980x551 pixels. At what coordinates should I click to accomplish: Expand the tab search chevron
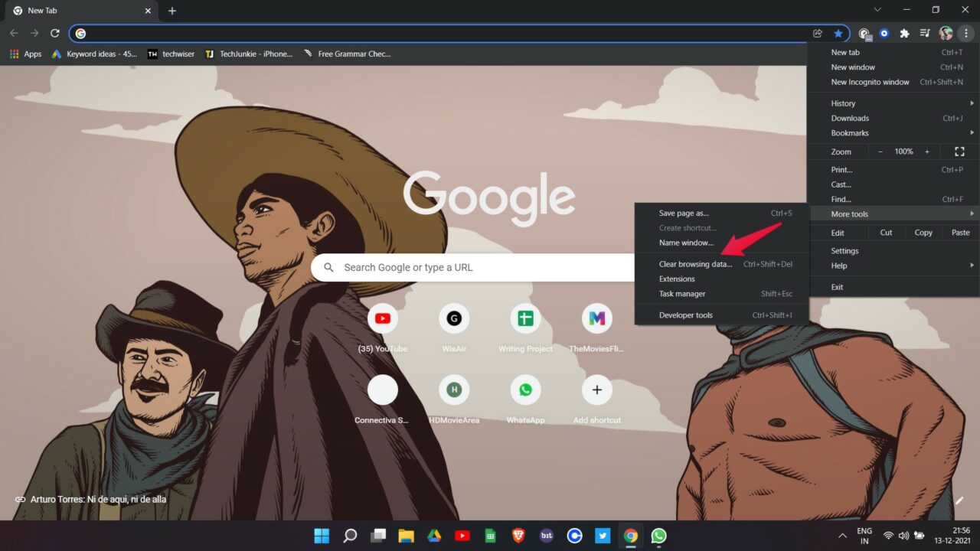click(877, 10)
